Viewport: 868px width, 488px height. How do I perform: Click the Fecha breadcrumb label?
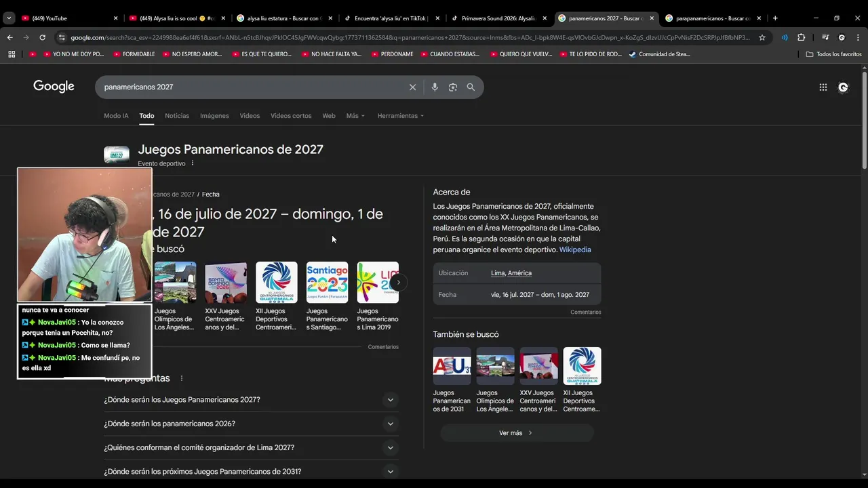(x=211, y=195)
